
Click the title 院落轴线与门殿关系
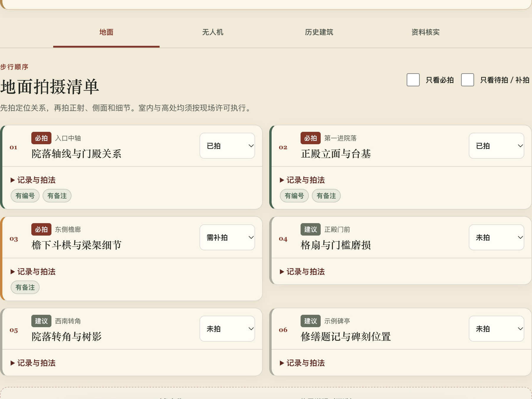tap(77, 154)
